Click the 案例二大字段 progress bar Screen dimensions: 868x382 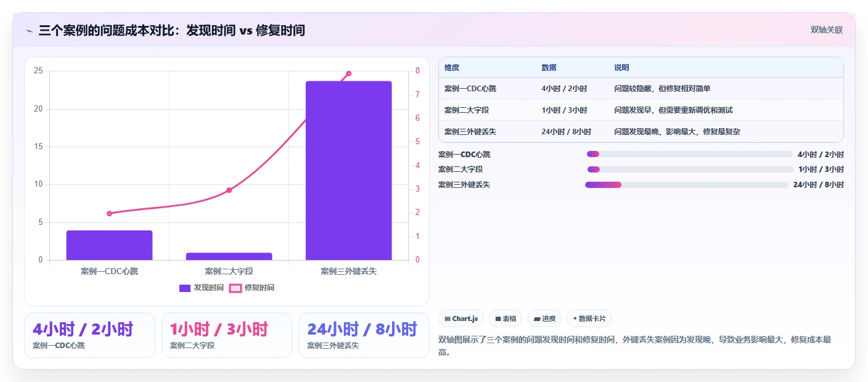pos(690,169)
